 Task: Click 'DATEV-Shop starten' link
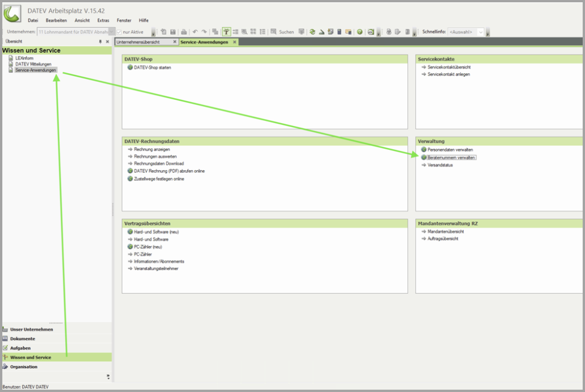(x=152, y=67)
